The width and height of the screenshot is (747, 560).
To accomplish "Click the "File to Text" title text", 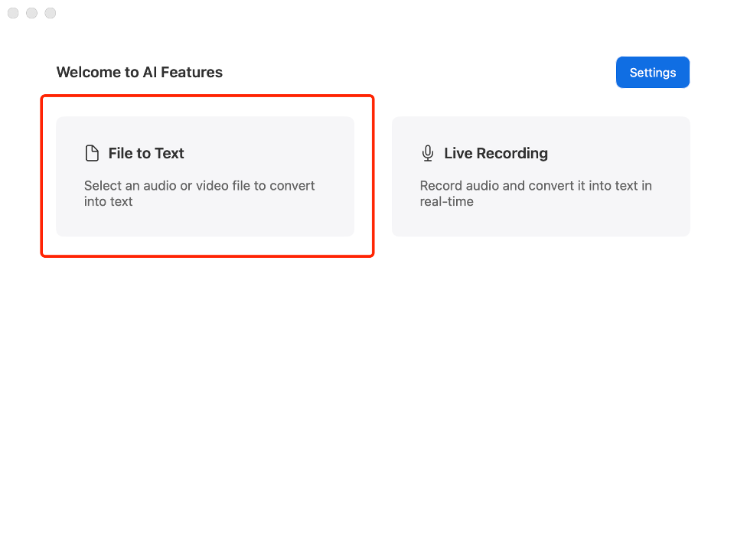I will click(x=146, y=154).
